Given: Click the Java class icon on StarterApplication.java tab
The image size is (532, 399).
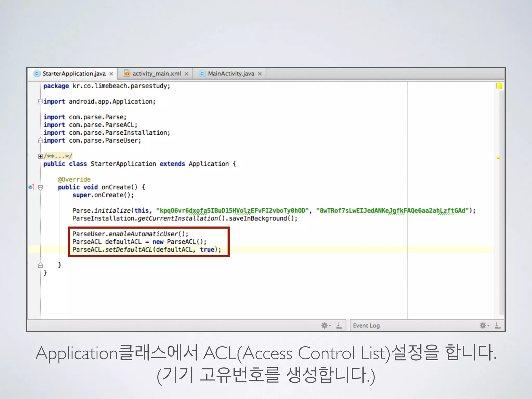Looking at the screenshot, I should click(x=37, y=74).
